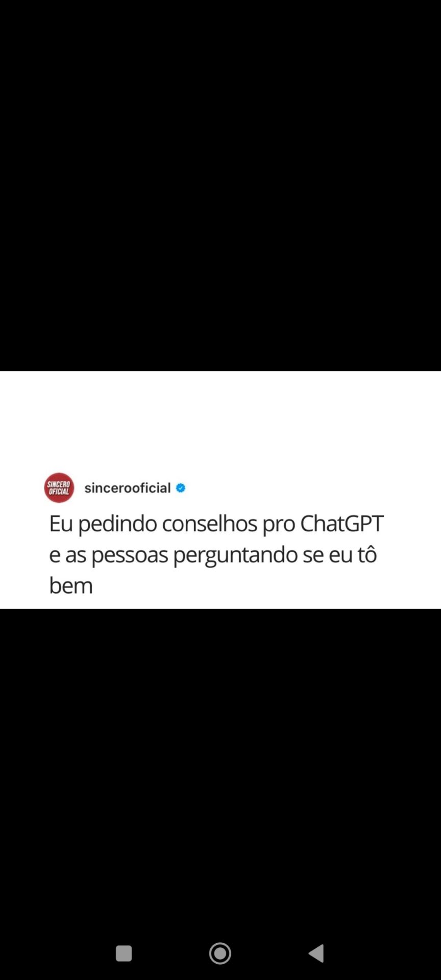Image resolution: width=441 pixels, height=980 pixels.
Task: Open recent apps with the square button
Action: coord(124,953)
